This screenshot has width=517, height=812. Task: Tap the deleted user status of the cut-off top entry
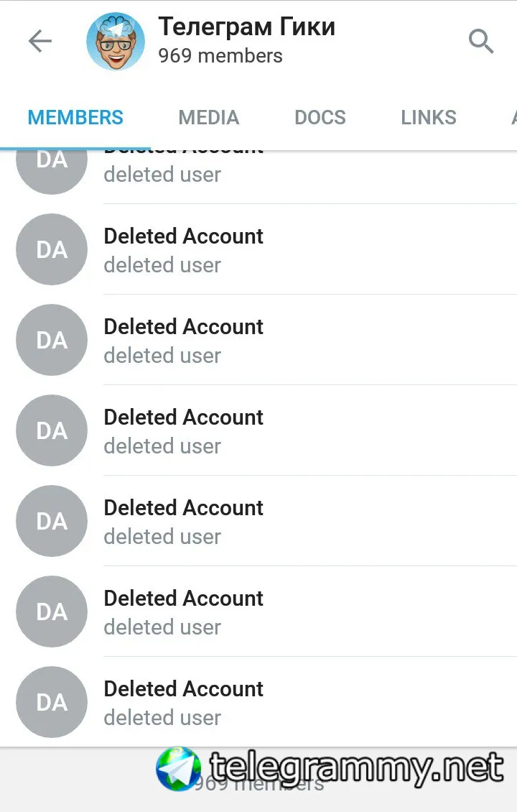coord(162,175)
